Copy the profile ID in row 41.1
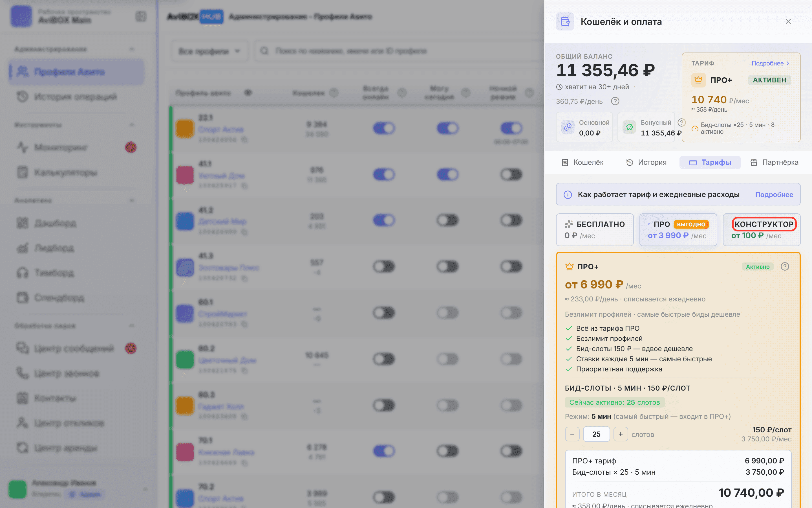812x508 pixels. 245,186
